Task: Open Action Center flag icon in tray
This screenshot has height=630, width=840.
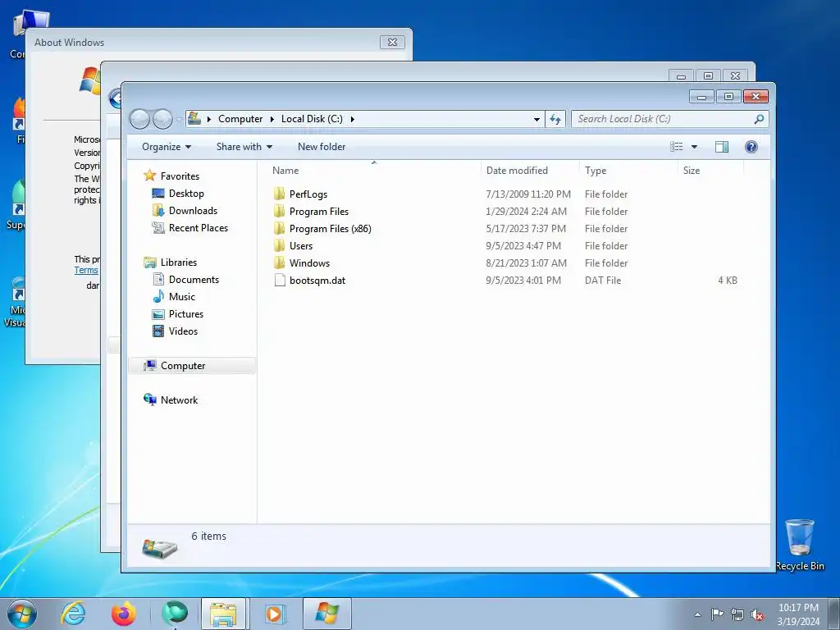Action: pos(717,614)
